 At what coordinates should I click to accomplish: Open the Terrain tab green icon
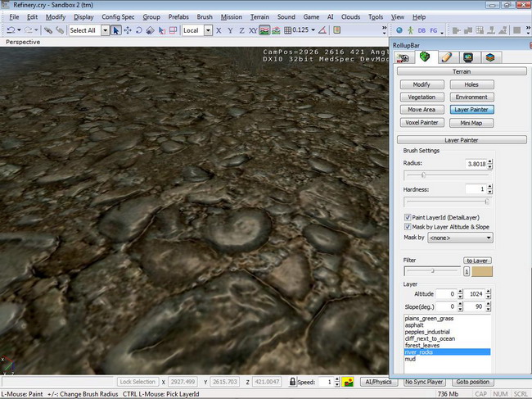(x=425, y=57)
